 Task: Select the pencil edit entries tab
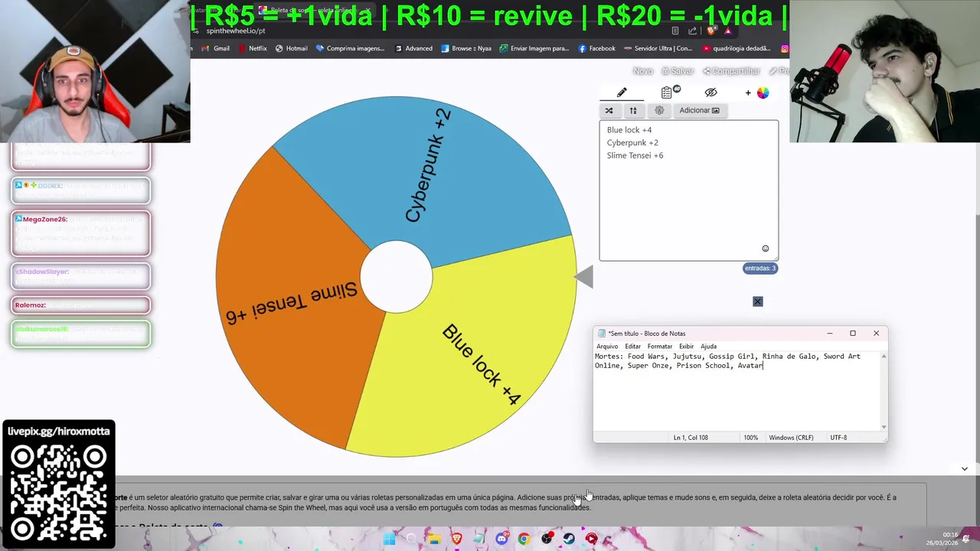coord(622,93)
